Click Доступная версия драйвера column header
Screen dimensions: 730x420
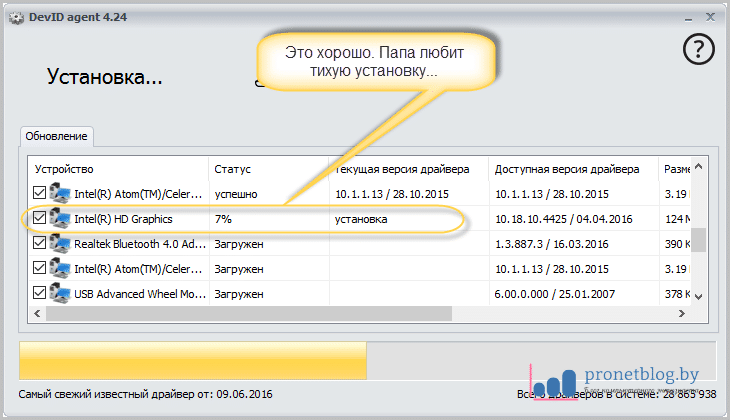(x=570, y=168)
